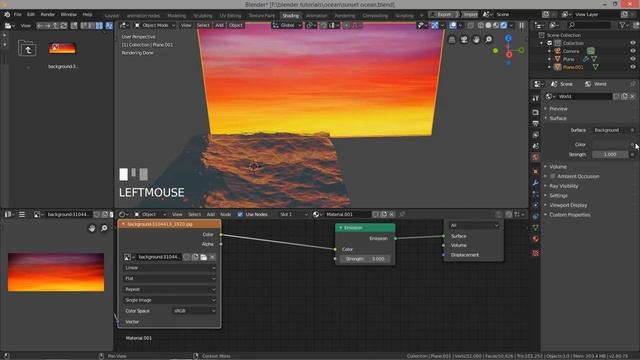Click the red X axis gizmo ball

(x=509, y=54)
